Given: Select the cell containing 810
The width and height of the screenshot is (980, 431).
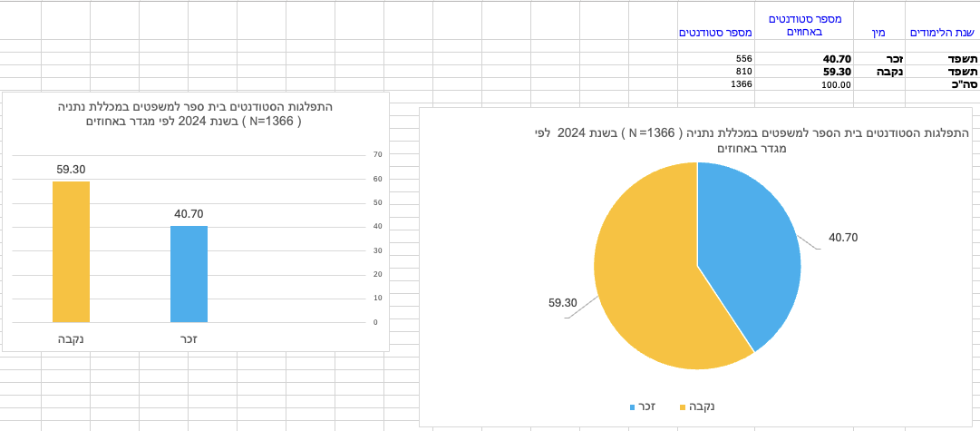Looking at the screenshot, I should click(x=715, y=72).
